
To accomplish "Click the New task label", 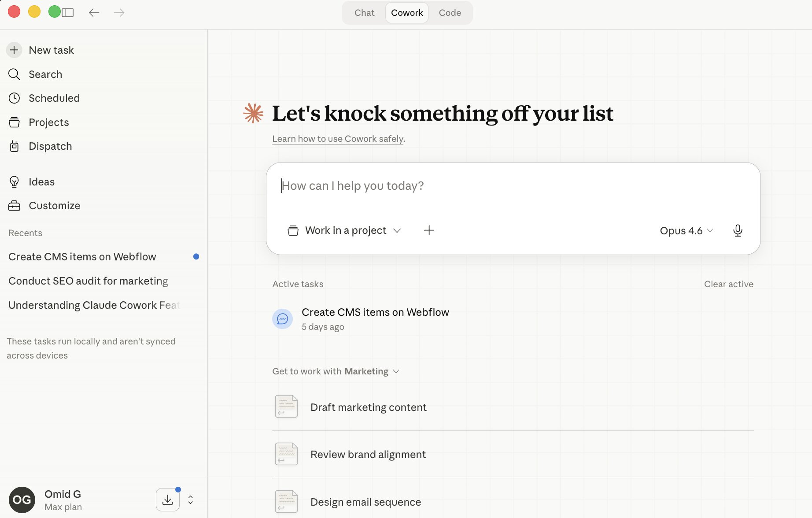I will pos(51,50).
